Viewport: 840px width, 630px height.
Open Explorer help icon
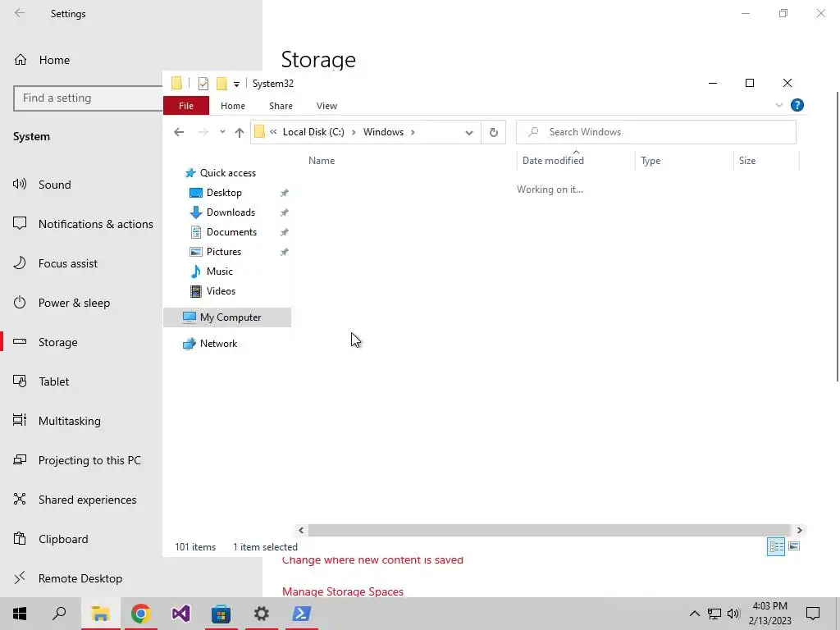click(x=797, y=105)
